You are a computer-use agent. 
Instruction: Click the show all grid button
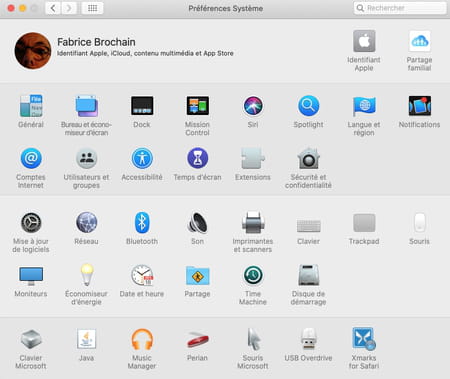[92, 8]
